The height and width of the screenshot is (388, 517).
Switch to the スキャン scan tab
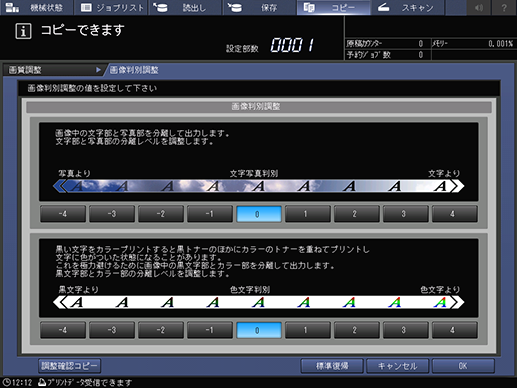(408, 7)
